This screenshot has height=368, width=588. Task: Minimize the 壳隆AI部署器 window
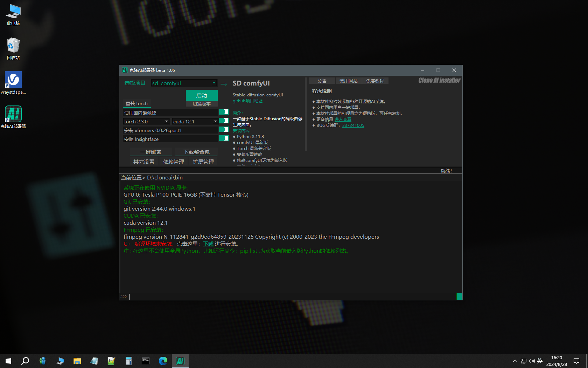click(422, 70)
